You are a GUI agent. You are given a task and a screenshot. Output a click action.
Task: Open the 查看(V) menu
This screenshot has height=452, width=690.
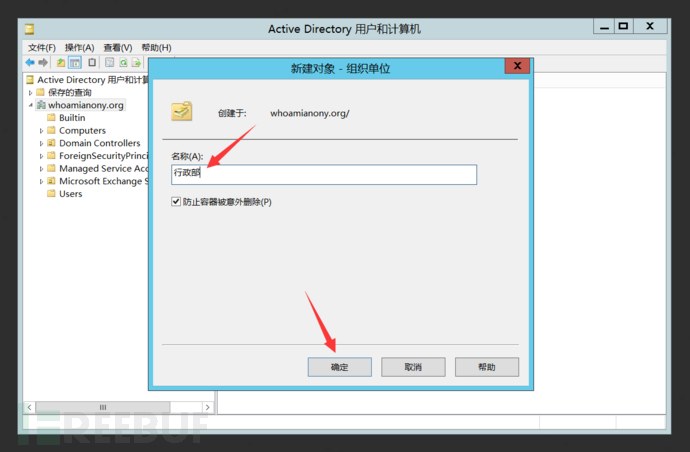click(118, 48)
